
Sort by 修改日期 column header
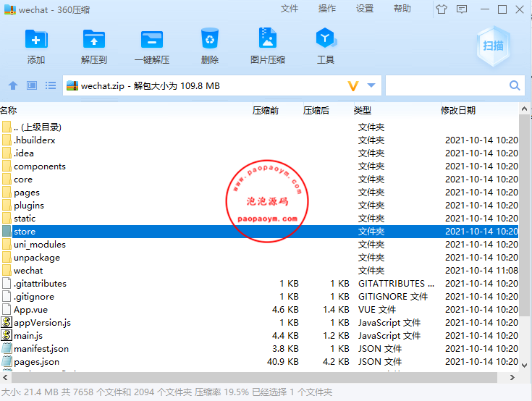click(x=458, y=110)
